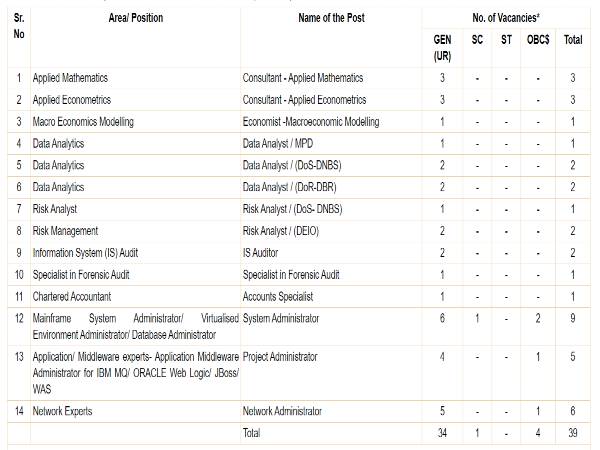The height and width of the screenshot is (450, 600).
Task: Select the 'SC' column header
Action: click(477, 40)
